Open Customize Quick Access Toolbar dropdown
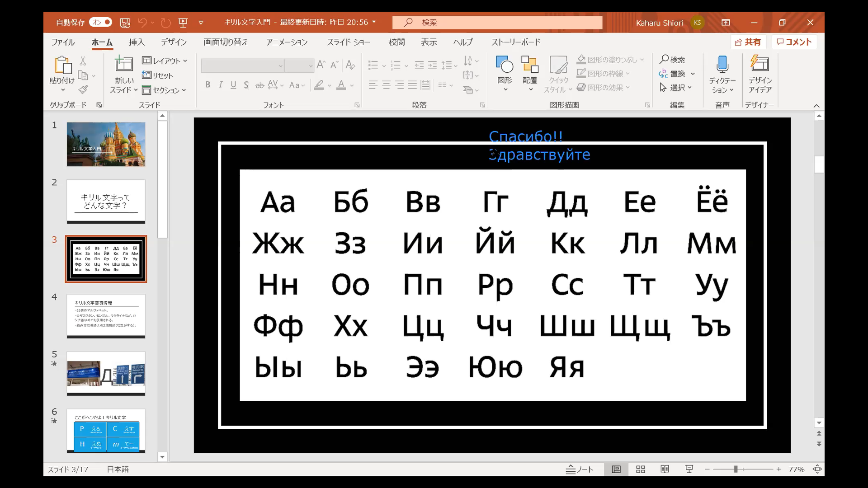Screen dimensions: 868x488 pyautogui.click(x=201, y=23)
